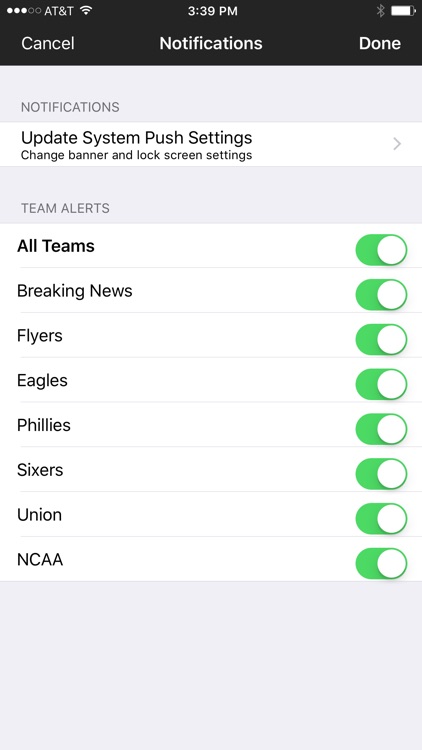Toggle off All Teams alerts
The width and height of the screenshot is (422, 750).
pos(381,249)
